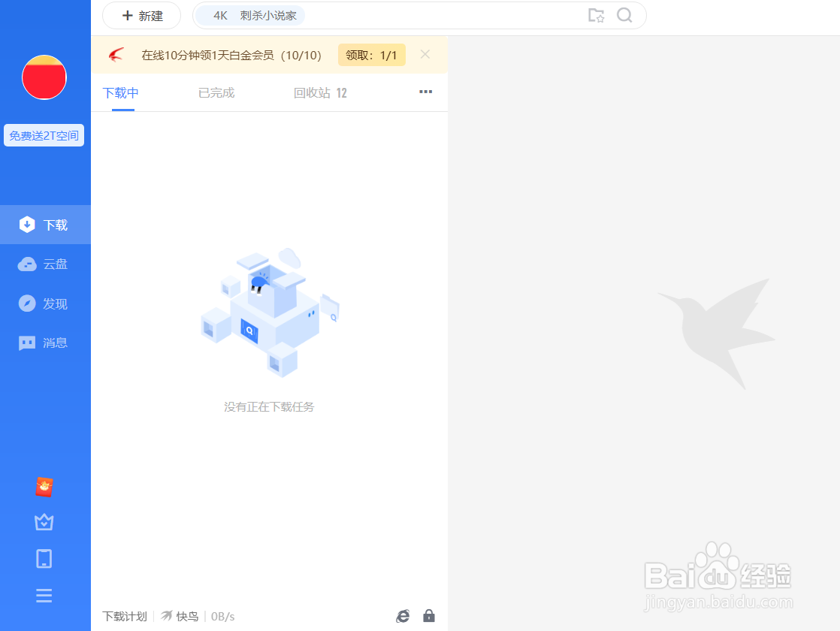This screenshot has height=631, width=840.
Task: Click the 领取 claim reward button
Action: coord(371,55)
